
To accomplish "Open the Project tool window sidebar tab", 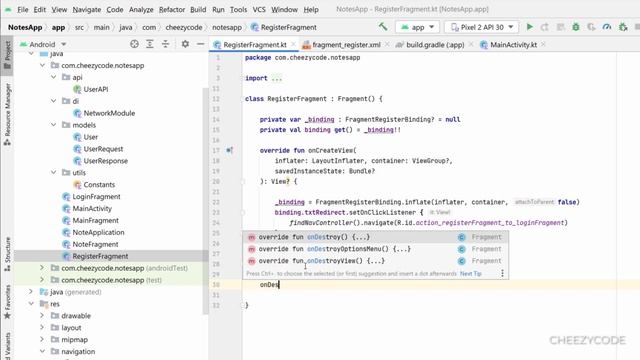I will coord(7,56).
